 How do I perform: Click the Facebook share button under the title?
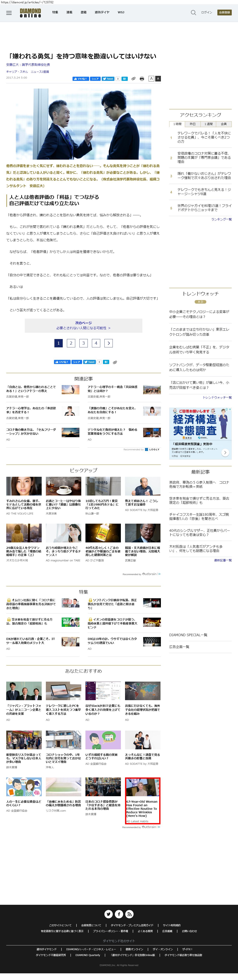95,79
